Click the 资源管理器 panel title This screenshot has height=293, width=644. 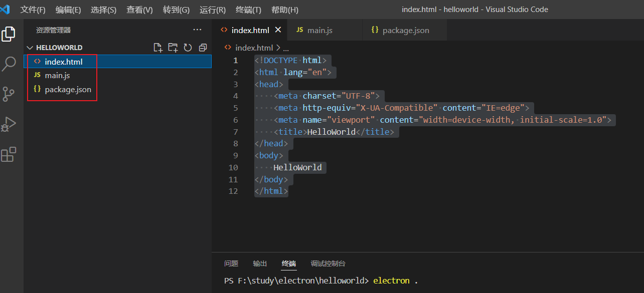pos(54,30)
